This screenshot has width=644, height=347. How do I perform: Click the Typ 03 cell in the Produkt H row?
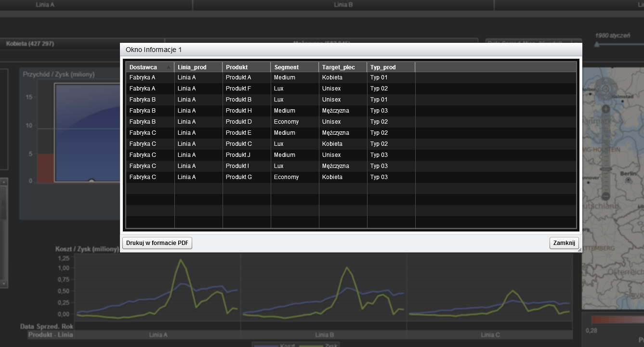391,111
